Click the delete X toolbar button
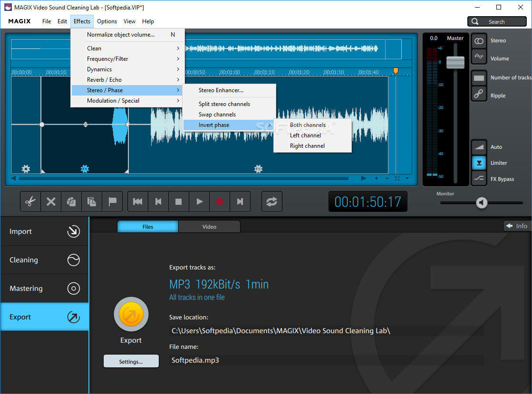This screenshot has width=532, height=394. pyautogui.click(x=51, y=202)
